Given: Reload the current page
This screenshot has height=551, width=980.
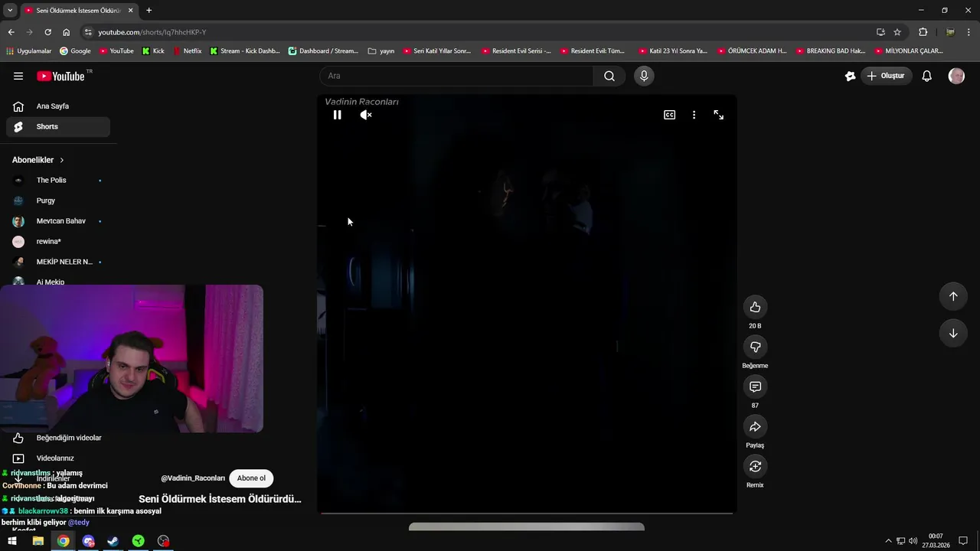Looking at the screenshot, I should (x=47, y=32).
